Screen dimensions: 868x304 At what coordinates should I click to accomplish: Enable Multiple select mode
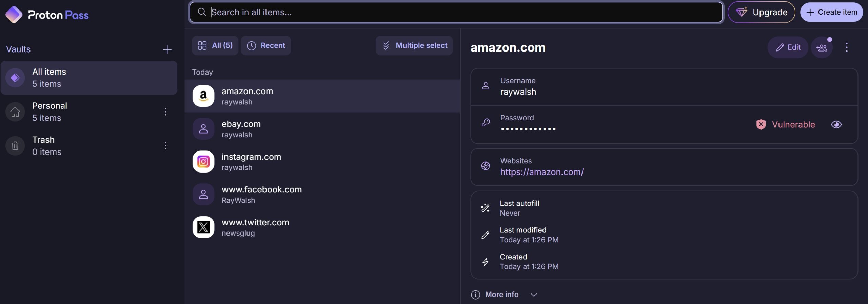(414, 45)
